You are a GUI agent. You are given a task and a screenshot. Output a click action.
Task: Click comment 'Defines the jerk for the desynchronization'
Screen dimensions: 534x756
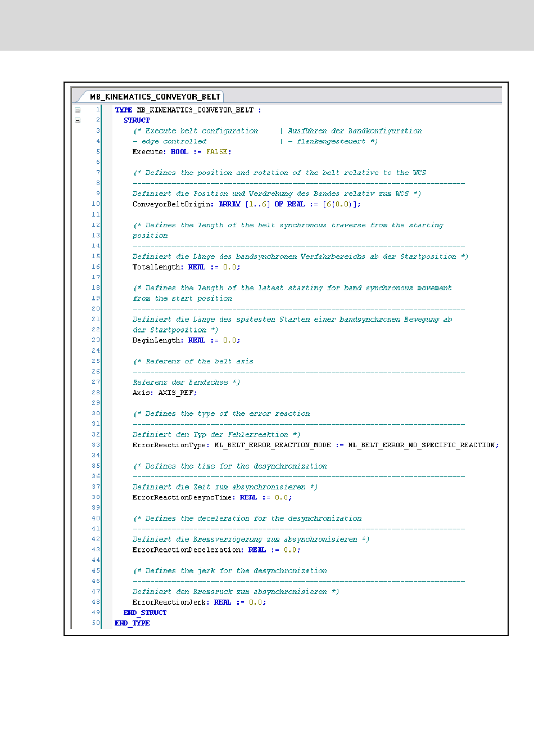tap(236, 571)
